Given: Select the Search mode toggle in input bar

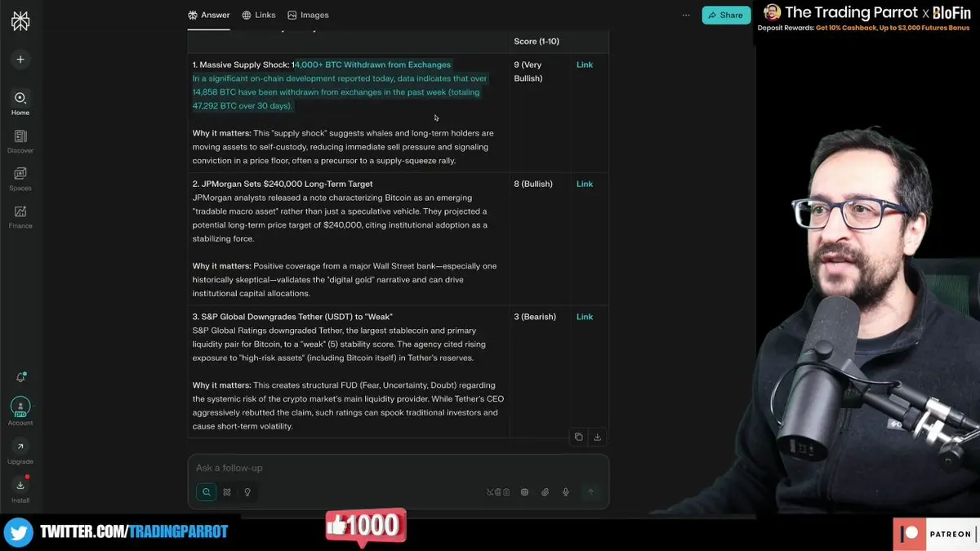Looking at the screenshot, I should [x=206, y=492].
